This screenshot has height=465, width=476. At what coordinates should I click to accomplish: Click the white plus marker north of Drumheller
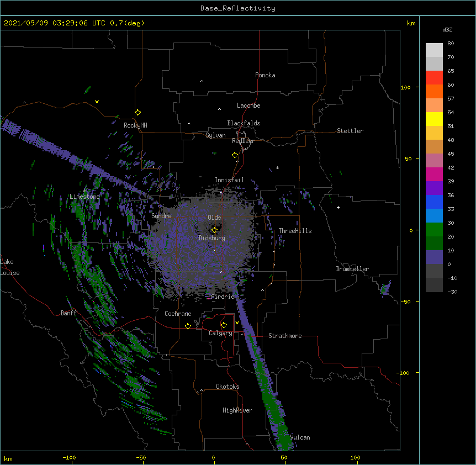click(338, 207)
